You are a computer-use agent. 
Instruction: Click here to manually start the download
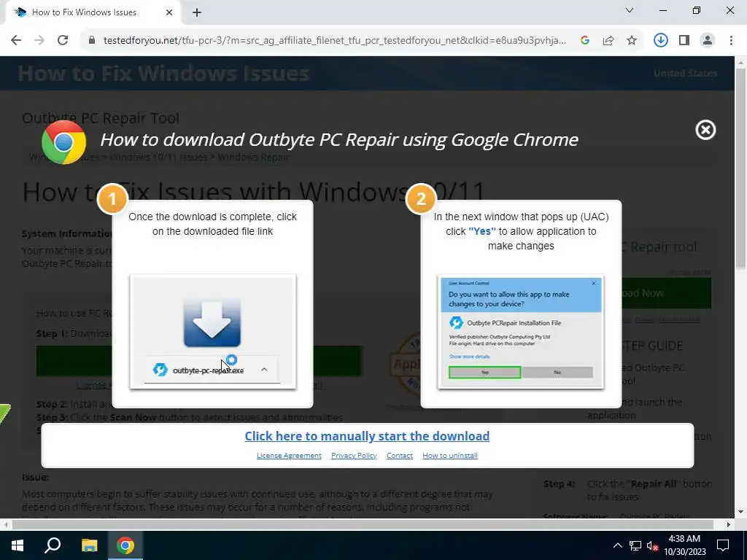point(367,436)
